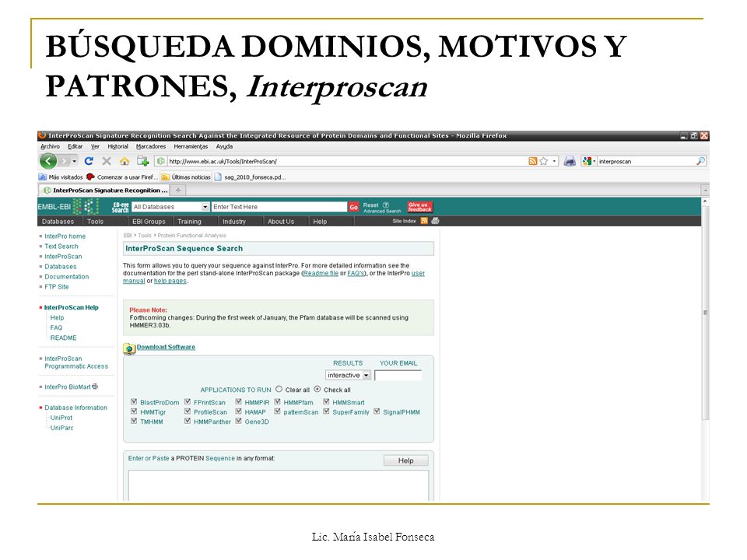Click the Advanced Search help question icon
The image size is (747, 560).
pyautogui.click(x=386, y=205)
